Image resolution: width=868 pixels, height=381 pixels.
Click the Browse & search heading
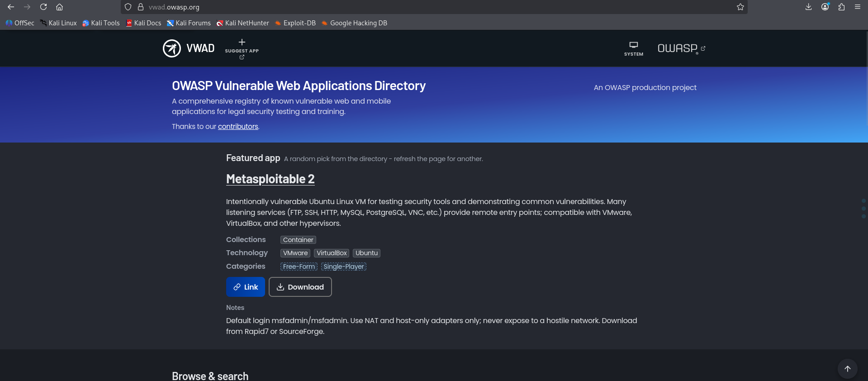point(210,376)
